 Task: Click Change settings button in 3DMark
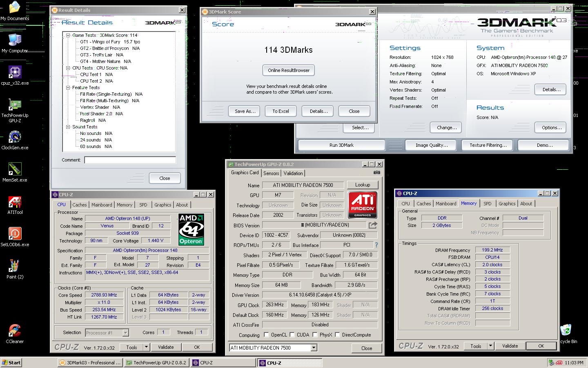tap(447, 128)
